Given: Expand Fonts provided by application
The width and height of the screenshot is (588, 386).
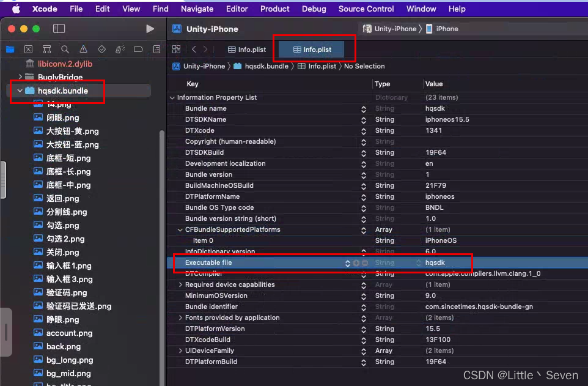Looking at the screenshot, I should pyautogui.click(x=180, y=317).
